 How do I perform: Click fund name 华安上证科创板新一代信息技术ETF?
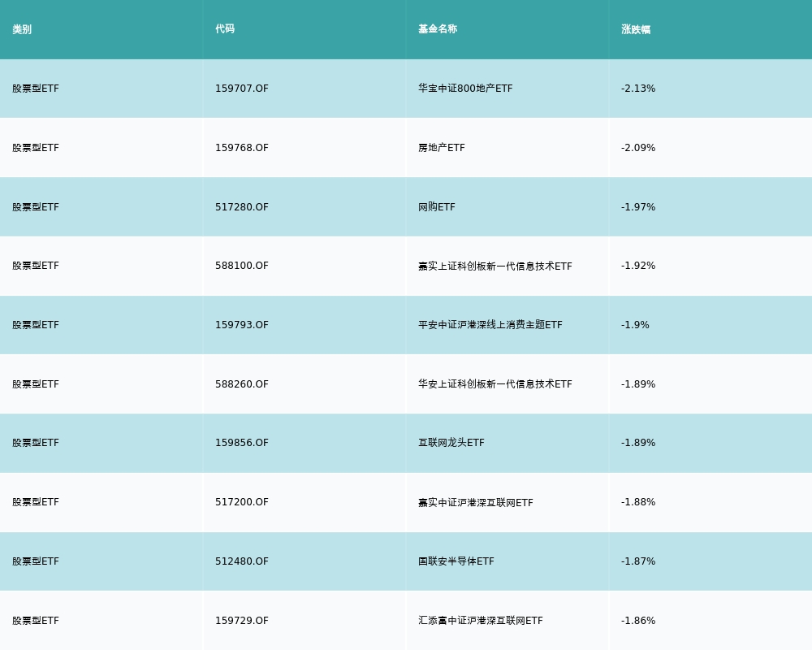pyautogui.click(x=495, y=384)
